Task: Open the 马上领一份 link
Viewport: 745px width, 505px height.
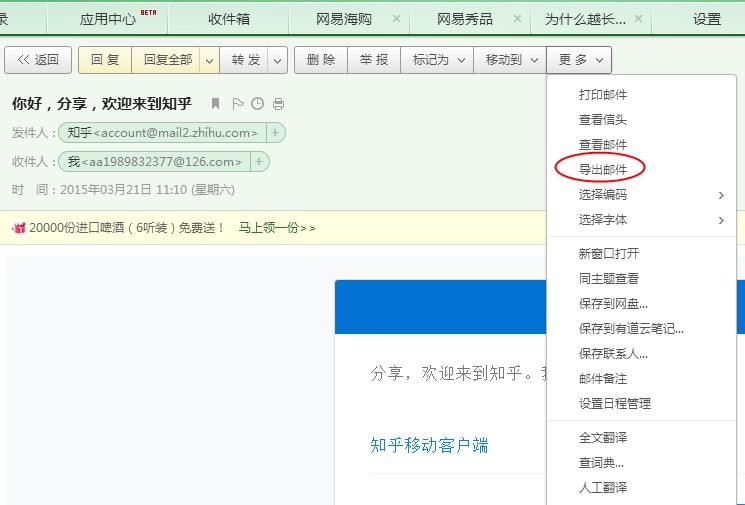Action: (277, 228)
